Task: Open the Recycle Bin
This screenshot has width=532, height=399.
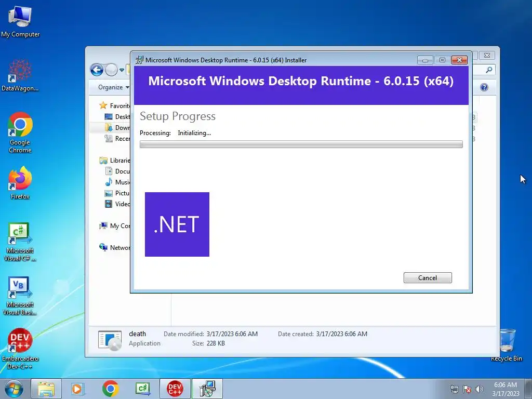Action: tap(507, 345)
